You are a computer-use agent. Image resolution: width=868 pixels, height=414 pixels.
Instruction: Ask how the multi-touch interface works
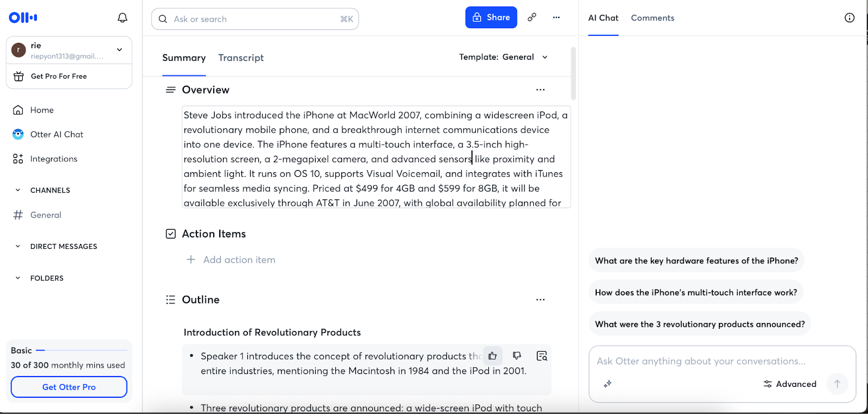696,293
